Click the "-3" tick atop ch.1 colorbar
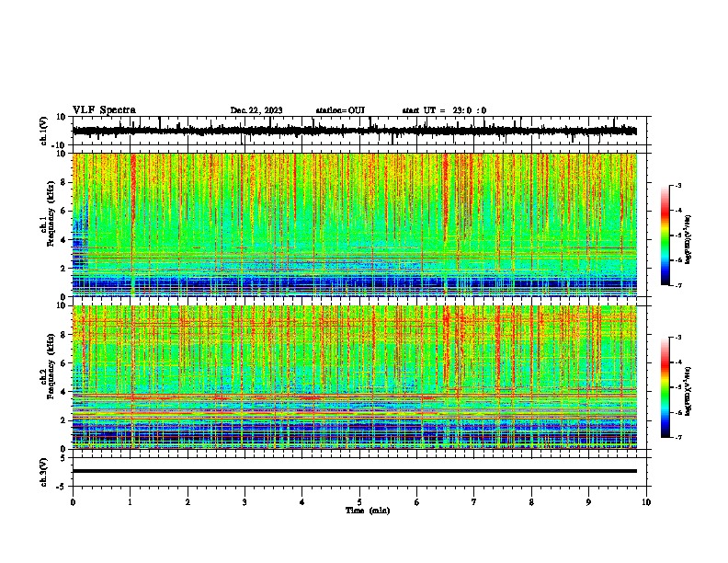The height and width of the screenshot is (563, 728). (677, 185)
